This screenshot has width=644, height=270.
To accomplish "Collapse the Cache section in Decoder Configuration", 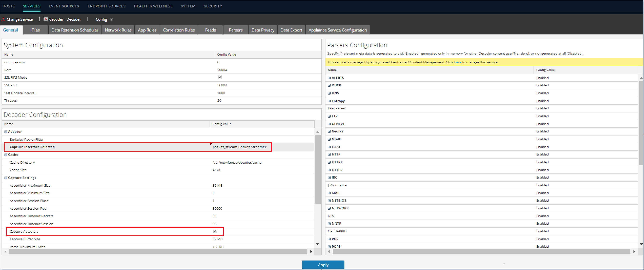I will click(5, 154).
